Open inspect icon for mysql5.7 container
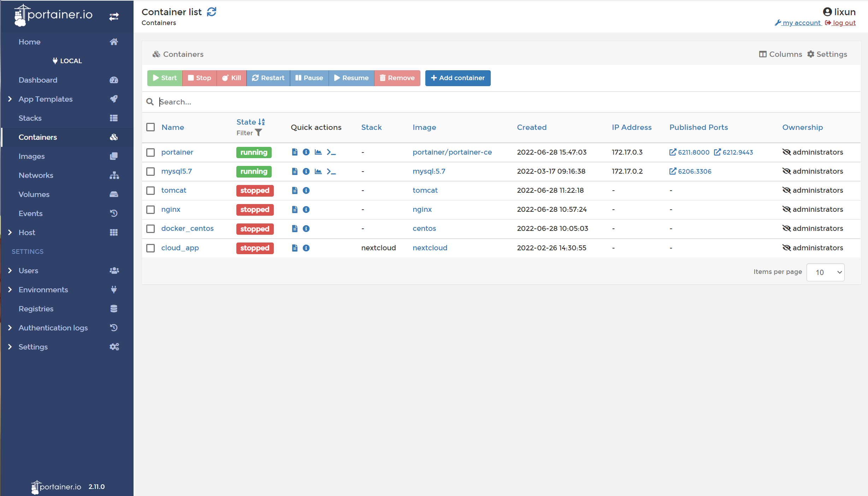 [x=306, y=171]
